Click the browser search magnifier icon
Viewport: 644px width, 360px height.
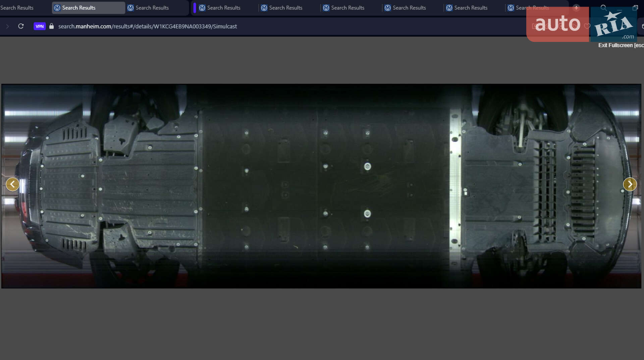tap(603, 8)
